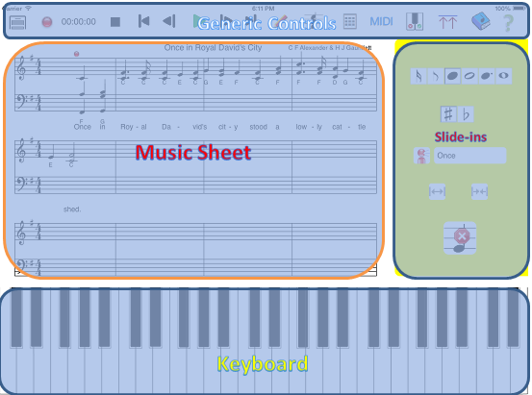Click the red position marker above the first note
This screenshot has width=532, height=395.
coord(77,54)
